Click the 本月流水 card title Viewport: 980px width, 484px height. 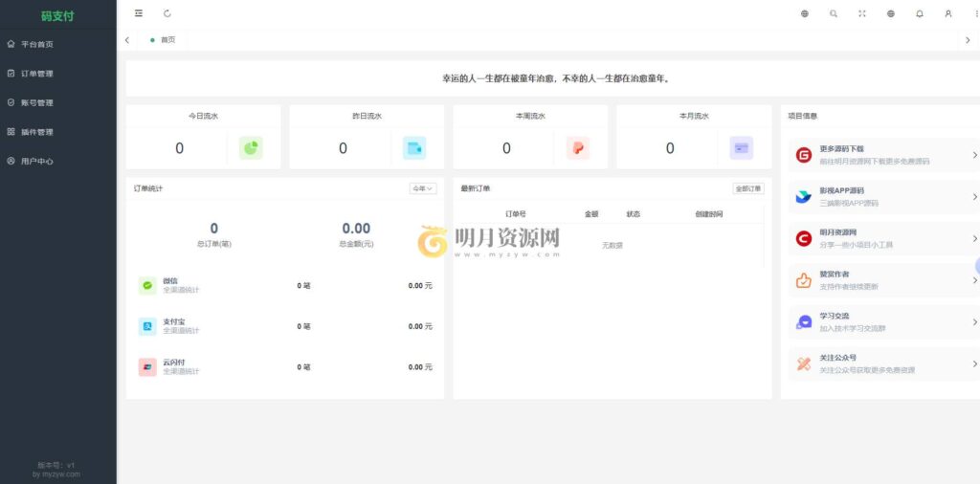694,116
